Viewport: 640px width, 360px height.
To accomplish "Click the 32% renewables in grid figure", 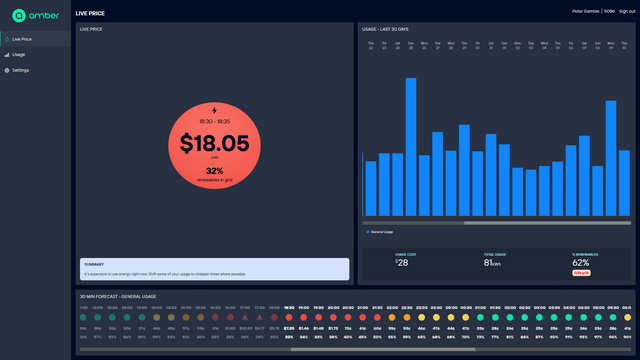I will (214, 171).
